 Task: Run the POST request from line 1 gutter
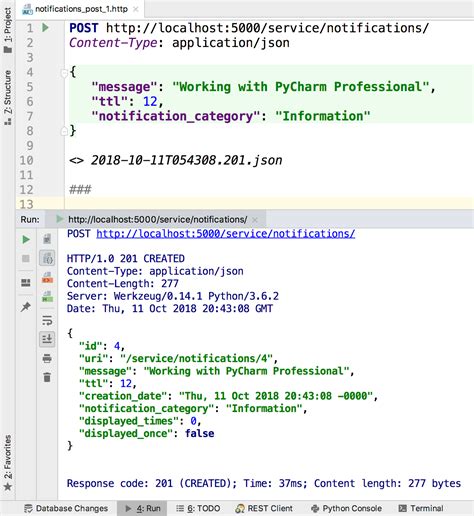pos(46,27)
